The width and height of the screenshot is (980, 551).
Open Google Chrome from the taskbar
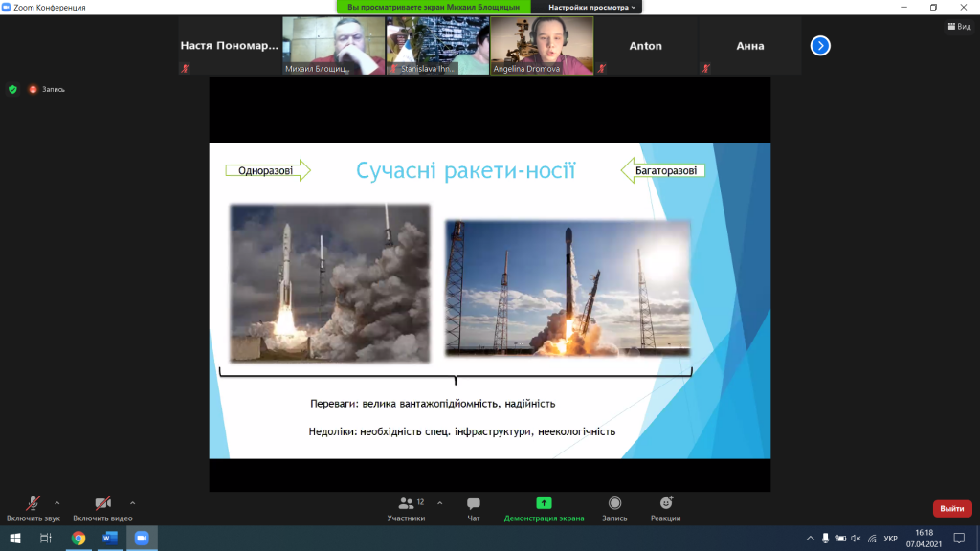(78, 538)
